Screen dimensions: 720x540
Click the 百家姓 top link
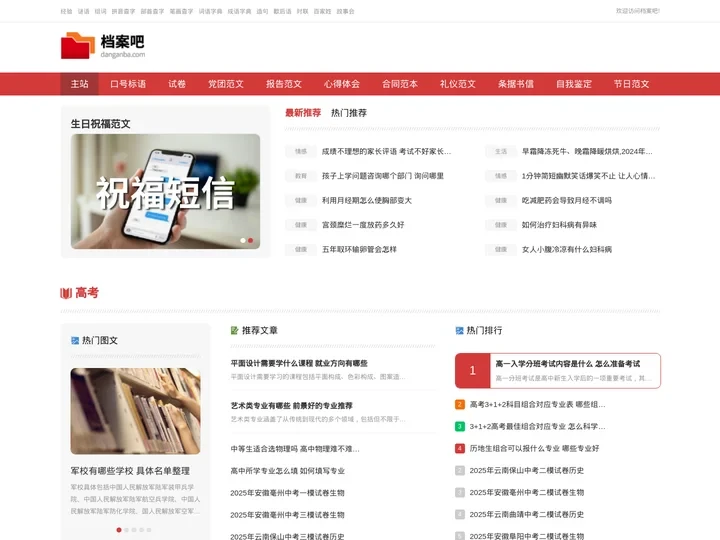click(322, 11)
